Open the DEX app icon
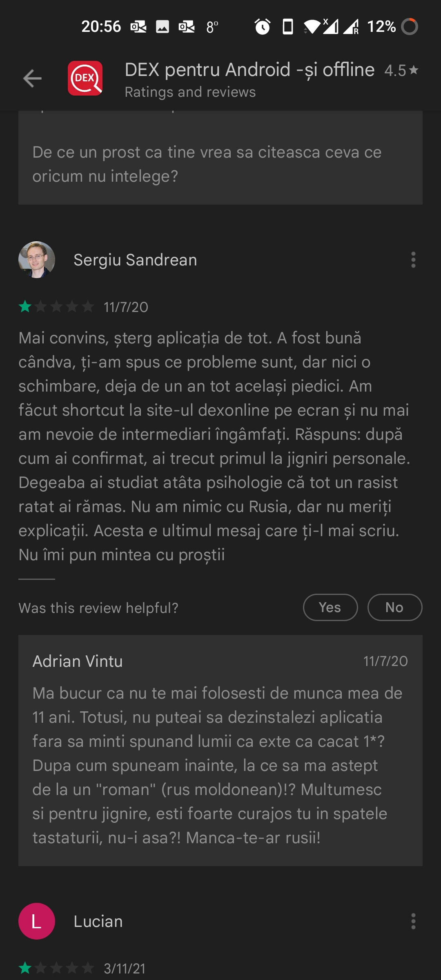 coord(85,78)
